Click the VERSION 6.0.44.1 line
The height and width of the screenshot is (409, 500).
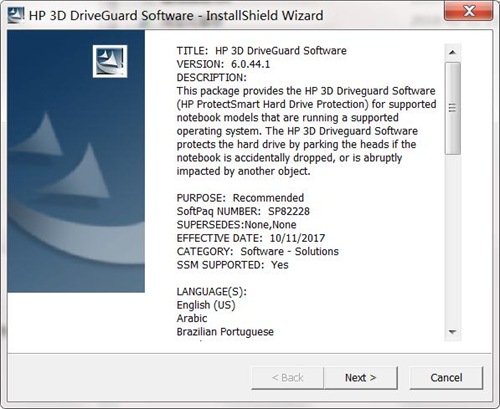(x=223, y=64)
